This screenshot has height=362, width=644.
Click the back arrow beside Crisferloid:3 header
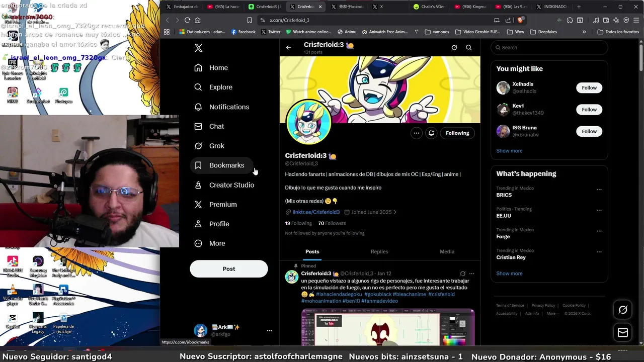(288, 48)
